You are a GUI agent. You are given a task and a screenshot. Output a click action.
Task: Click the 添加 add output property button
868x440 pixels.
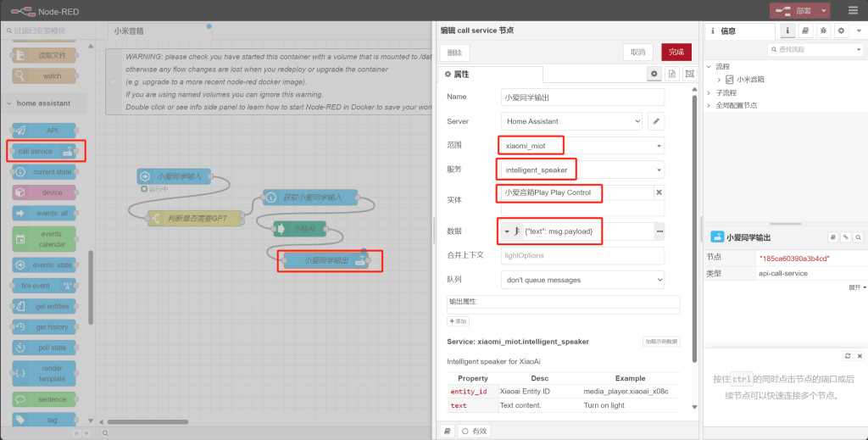pyautogui.click(x=459, y=321)
